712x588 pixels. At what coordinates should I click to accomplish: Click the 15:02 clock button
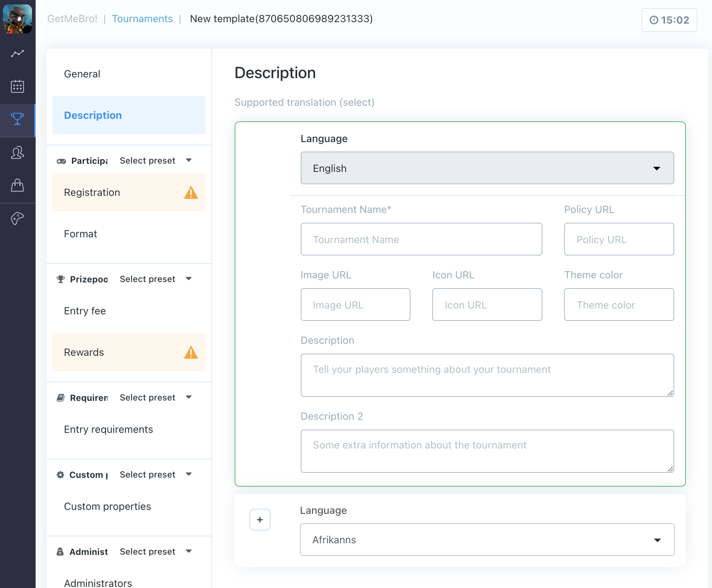tap(669, 20)
